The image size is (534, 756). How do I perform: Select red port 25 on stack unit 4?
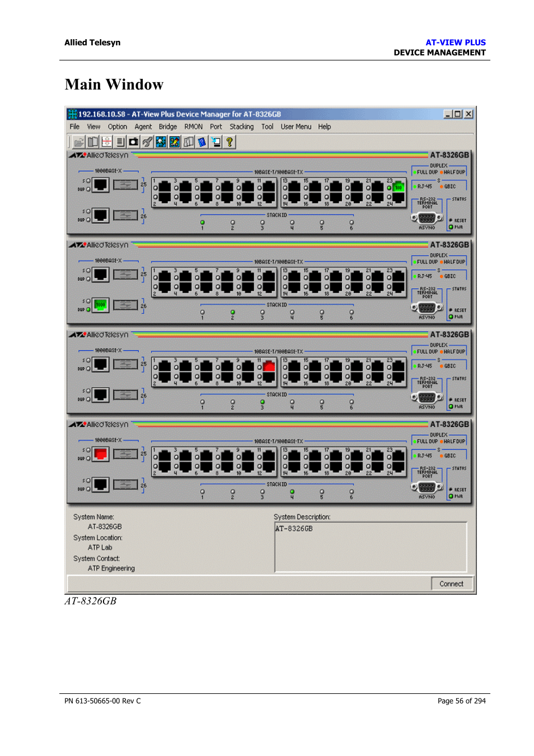(100, 454)
